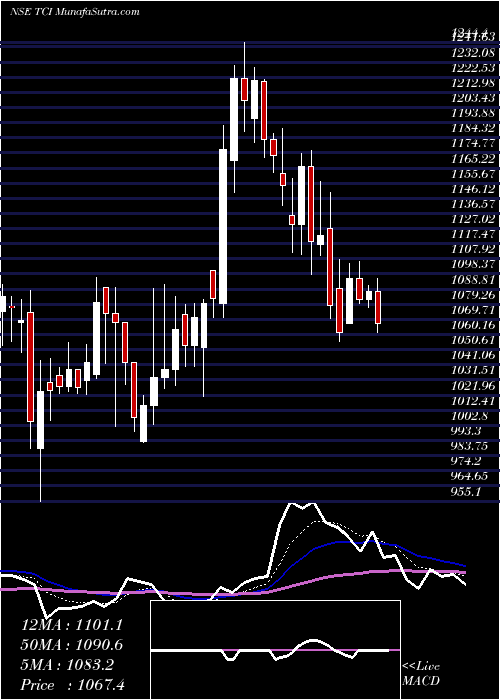Image resolution: width=500 pixels, height=700 pixels.
Task: Click the 1184.32 price axis label
Action: coord(473,129)
